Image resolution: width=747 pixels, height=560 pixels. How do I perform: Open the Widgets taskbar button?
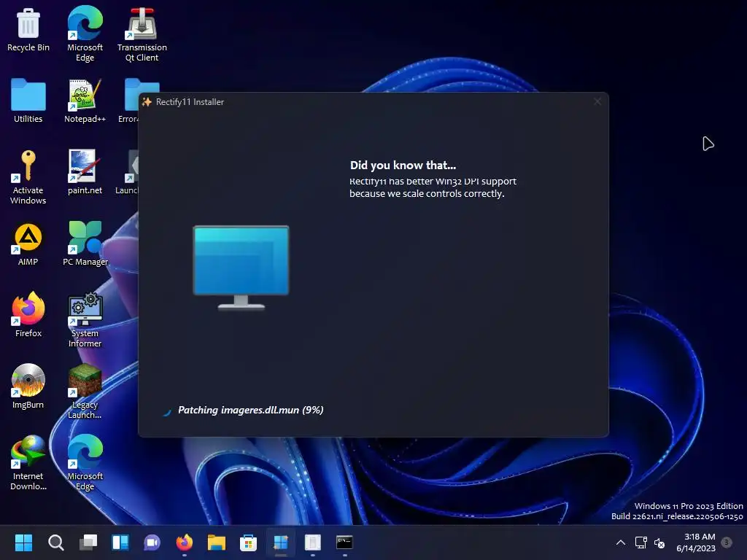[x=120, y=542]
